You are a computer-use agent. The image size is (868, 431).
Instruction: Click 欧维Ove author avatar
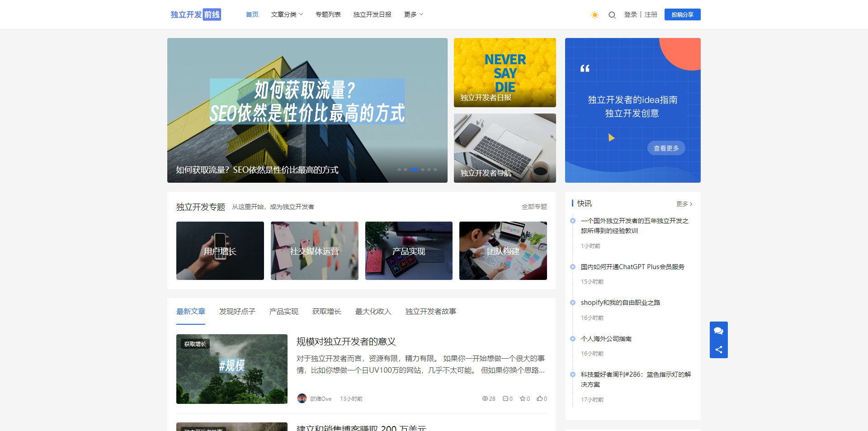click(302, 398)
